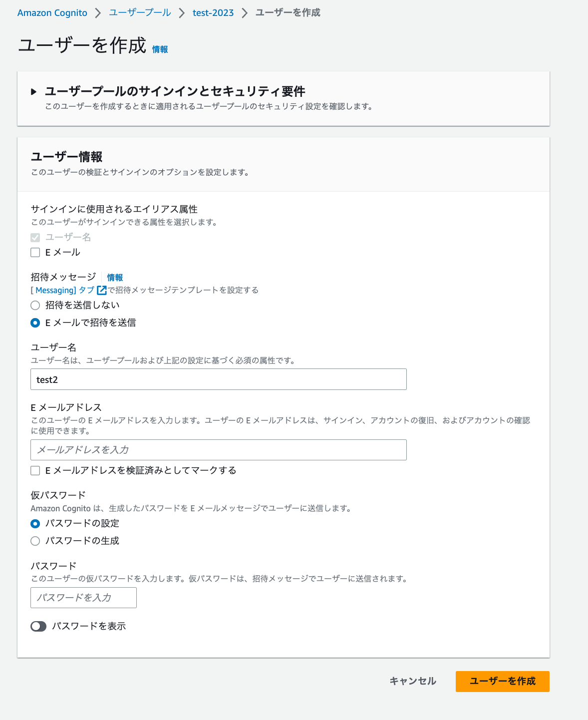Image resolution: width=588 pixels, height=720 pixels.
Task: Check the E メール alias attribute checkbox
Action: pos(35,252)
